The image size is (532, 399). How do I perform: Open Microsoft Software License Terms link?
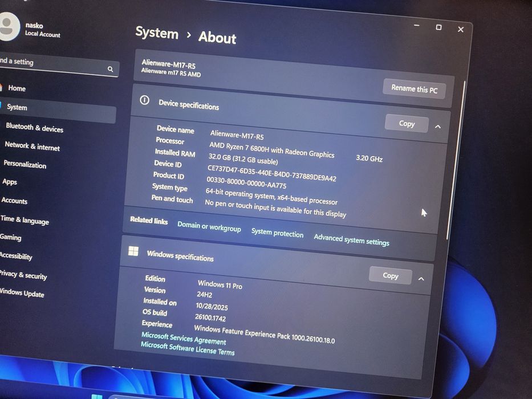188,349
